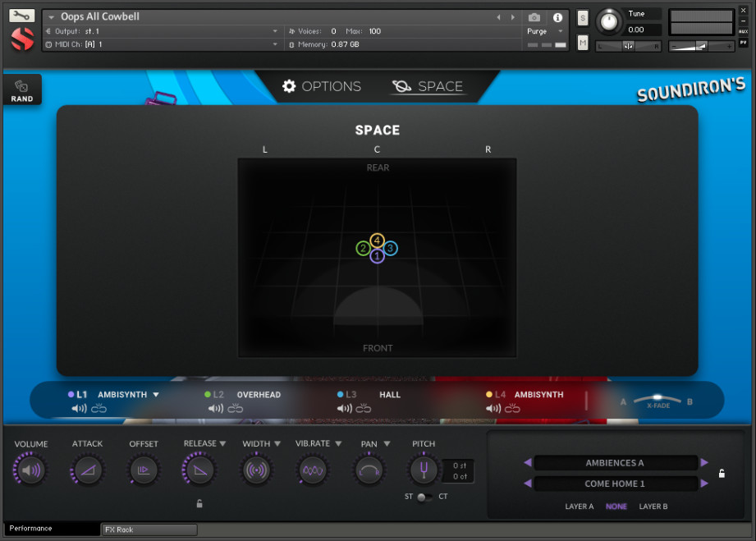Click the X-FADE slider
The width and height of the screenshot is (756, 541).
(x=657, y=400)
